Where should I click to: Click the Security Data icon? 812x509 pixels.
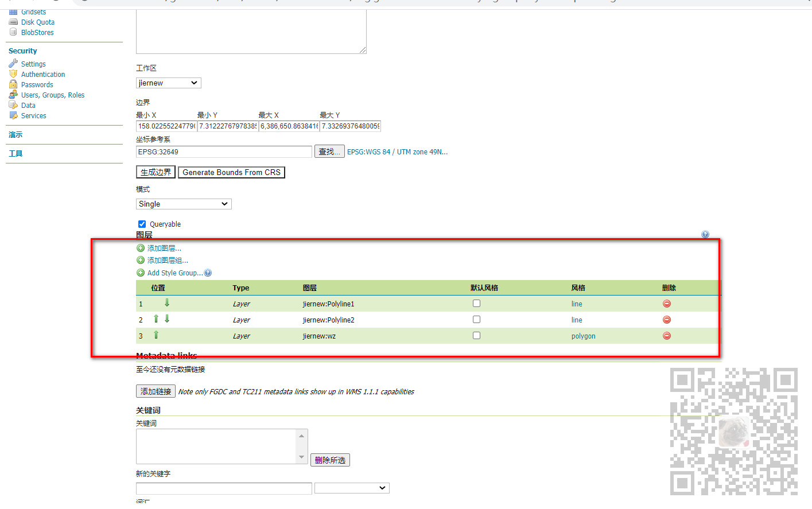pos(13,105)
